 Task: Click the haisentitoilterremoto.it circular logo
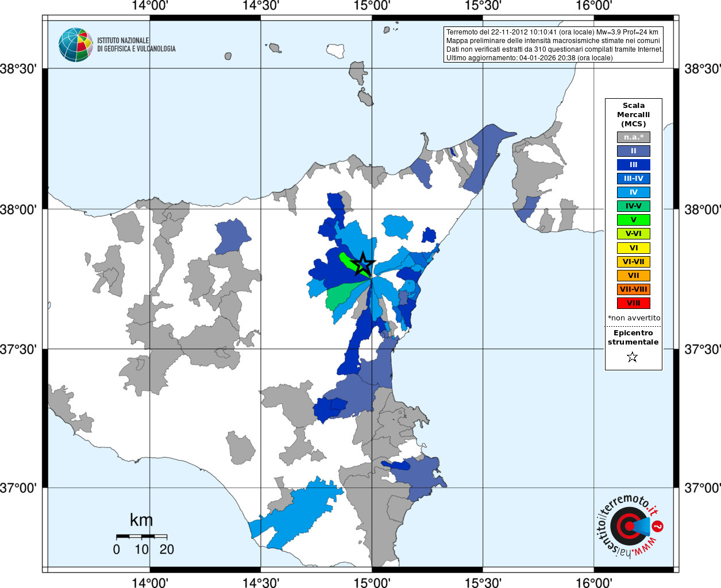click(628, 526)
